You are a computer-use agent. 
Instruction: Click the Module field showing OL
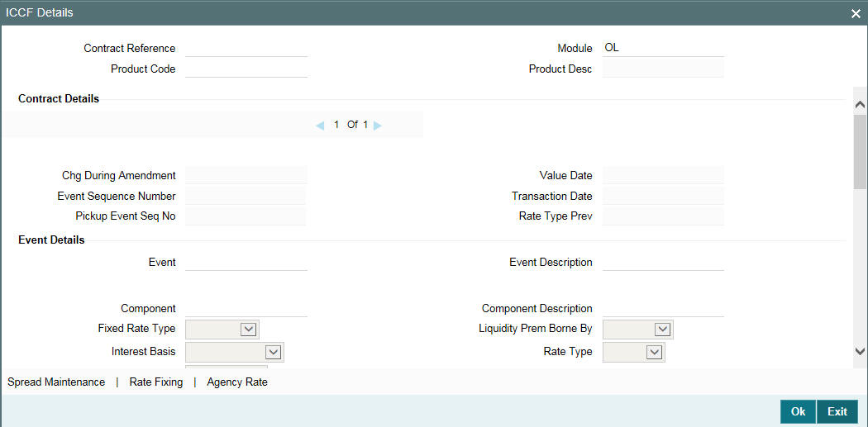[663, 48]
